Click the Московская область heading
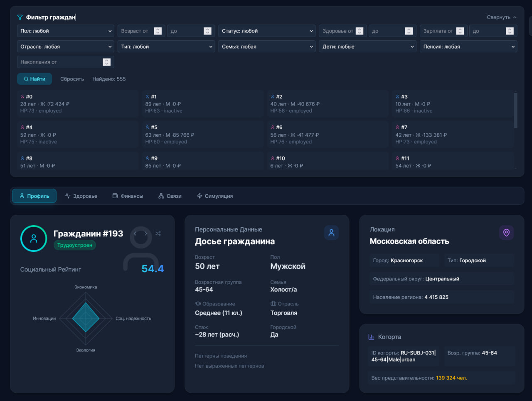The width and height of the screenshot is (532, 401). pyautogui.click(x=409, y=241)
